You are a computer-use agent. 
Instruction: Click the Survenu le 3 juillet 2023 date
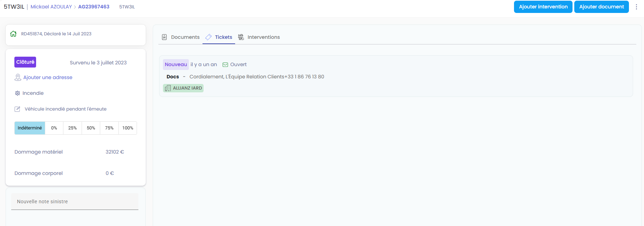98,63
